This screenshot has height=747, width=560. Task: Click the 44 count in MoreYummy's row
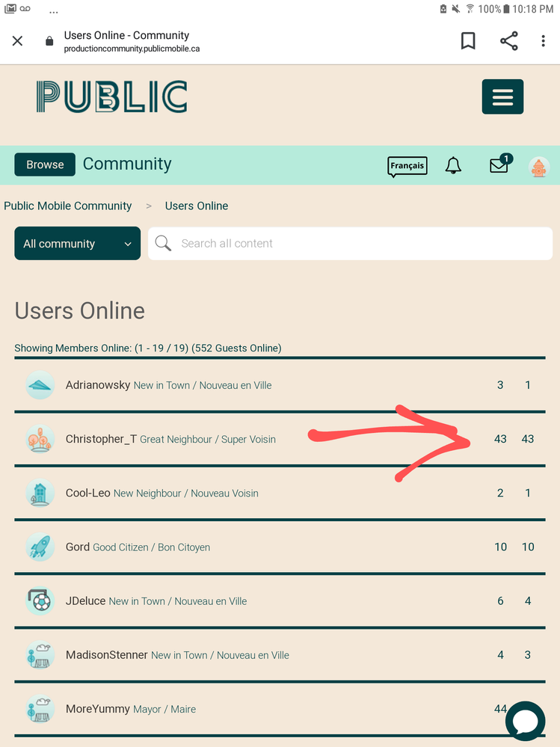point(500,708)
